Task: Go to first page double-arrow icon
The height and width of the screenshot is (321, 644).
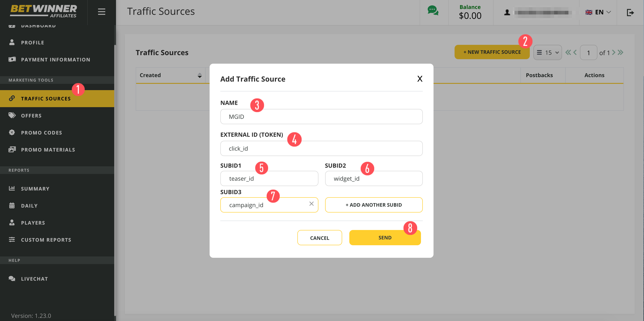Action: pos(568,52)
